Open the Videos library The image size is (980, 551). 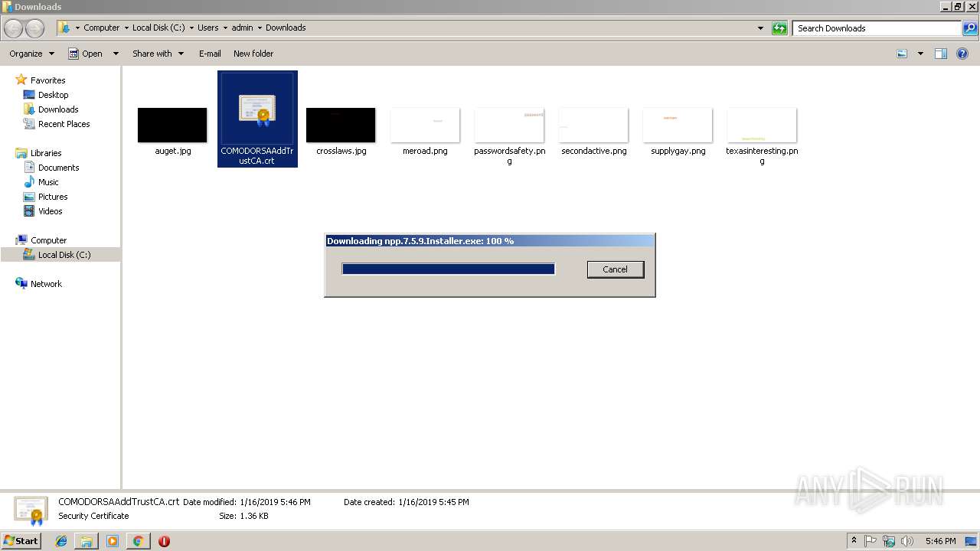click(x=51, y=211)
